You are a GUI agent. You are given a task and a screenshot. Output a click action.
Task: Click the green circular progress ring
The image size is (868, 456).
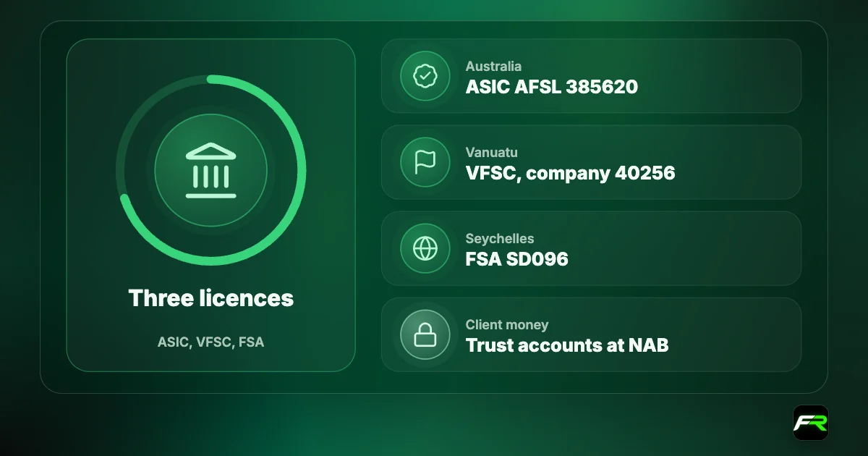click(x=210, y=171)
